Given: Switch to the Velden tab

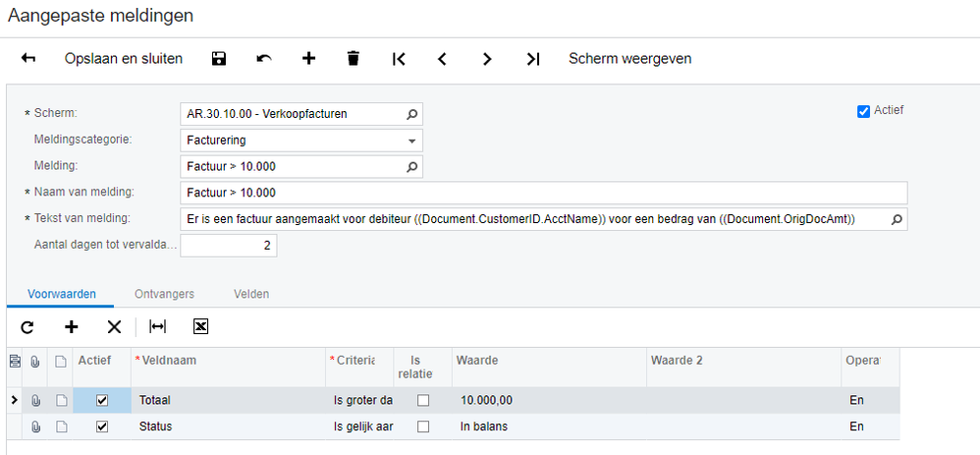Looking at the screenshot, I should coord(251,294).
